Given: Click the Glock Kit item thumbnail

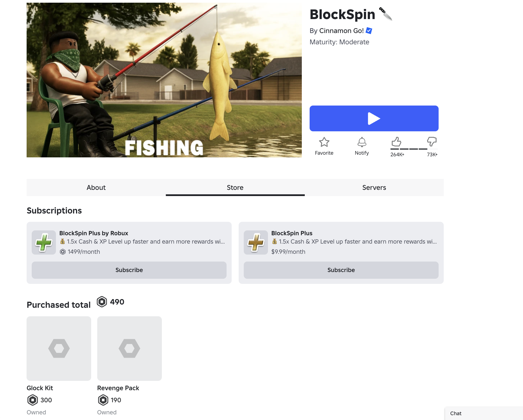Looking at the screenshot, I should pos(59,349).
